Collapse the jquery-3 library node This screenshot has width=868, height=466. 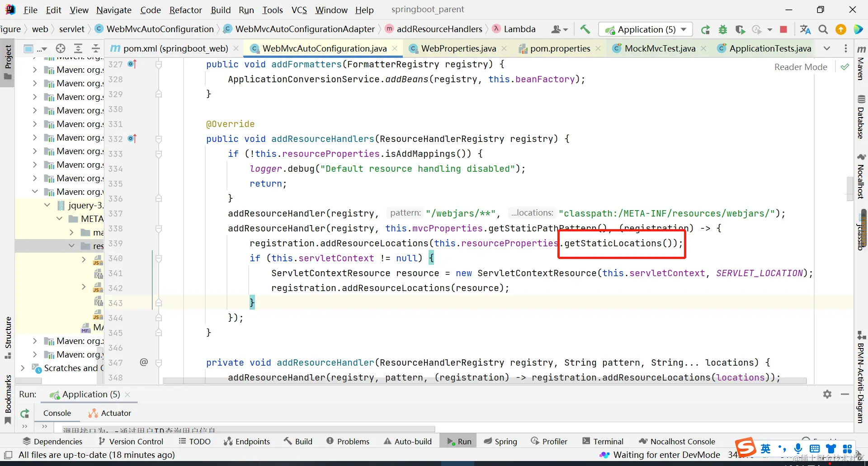pos(47,205)
